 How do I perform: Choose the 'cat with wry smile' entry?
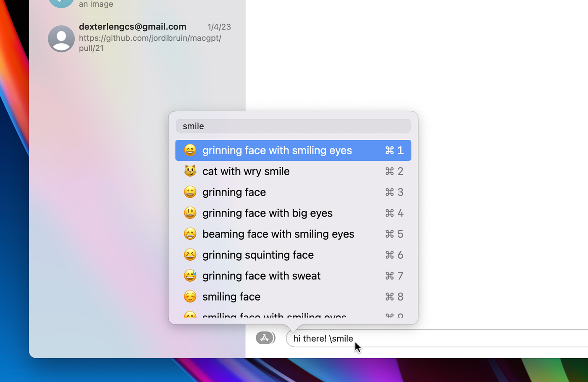tap(293, 171)
